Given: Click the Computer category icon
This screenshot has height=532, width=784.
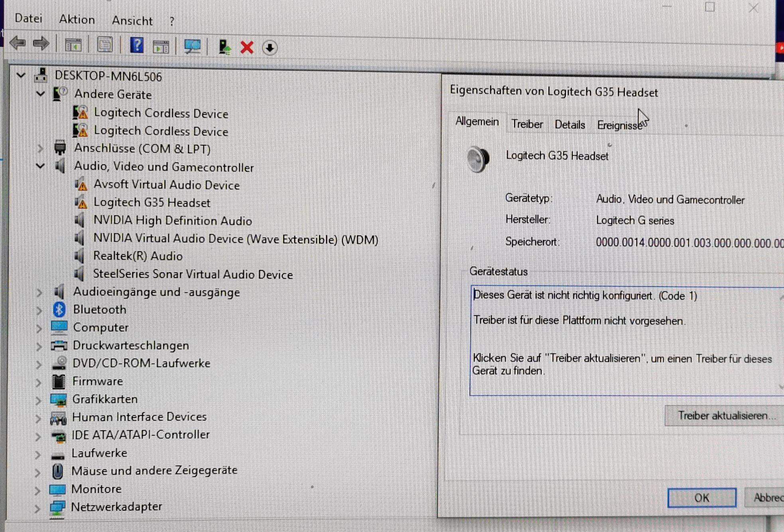Looking at the screenshot, I should (59, 327).
